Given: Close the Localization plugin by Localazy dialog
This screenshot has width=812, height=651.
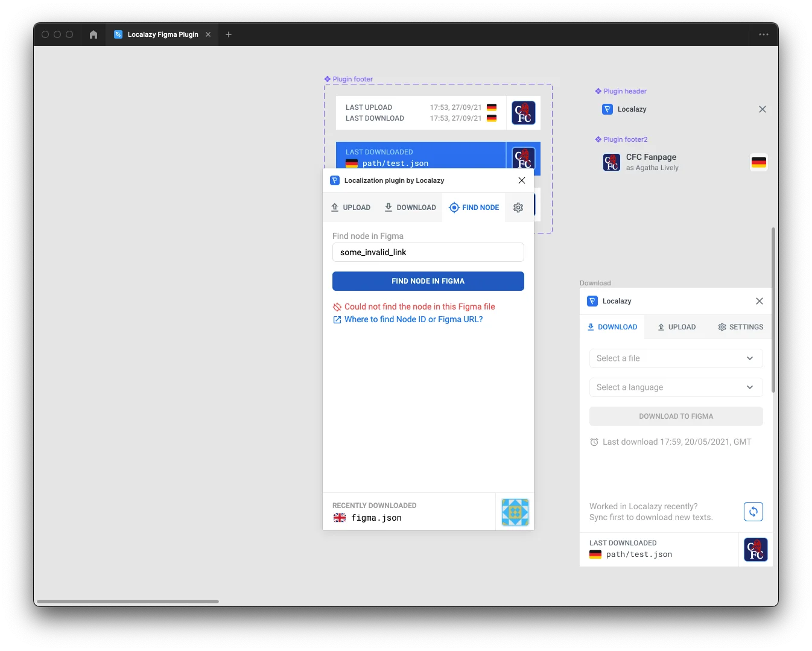Looking at the screenshot, I should pyautogui.click(x=522, y=180).
